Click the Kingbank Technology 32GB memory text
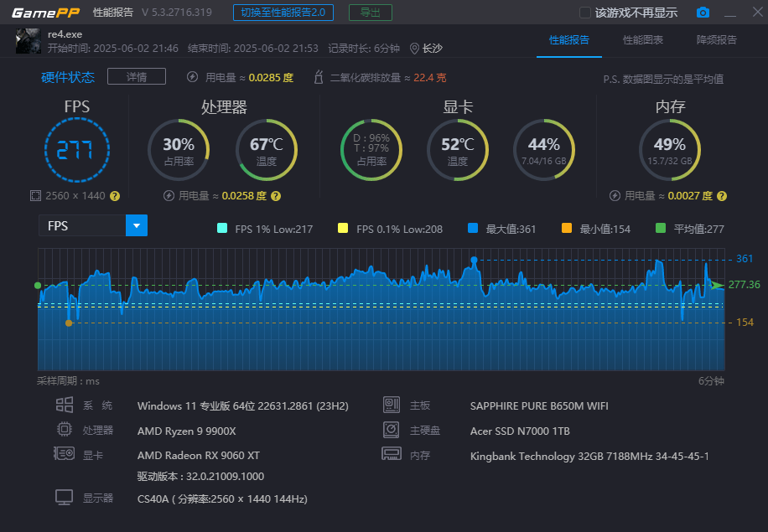Screen dimensions: 768x532 (x=589, y=456)
